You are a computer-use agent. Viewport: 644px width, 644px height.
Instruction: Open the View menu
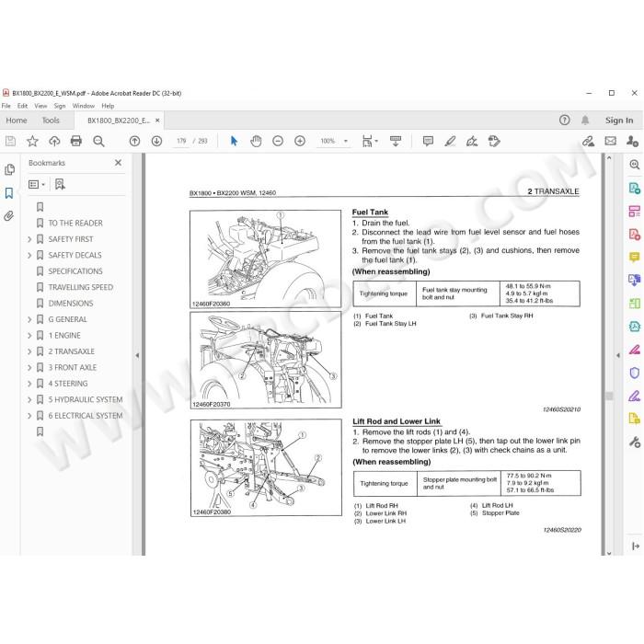40,106
